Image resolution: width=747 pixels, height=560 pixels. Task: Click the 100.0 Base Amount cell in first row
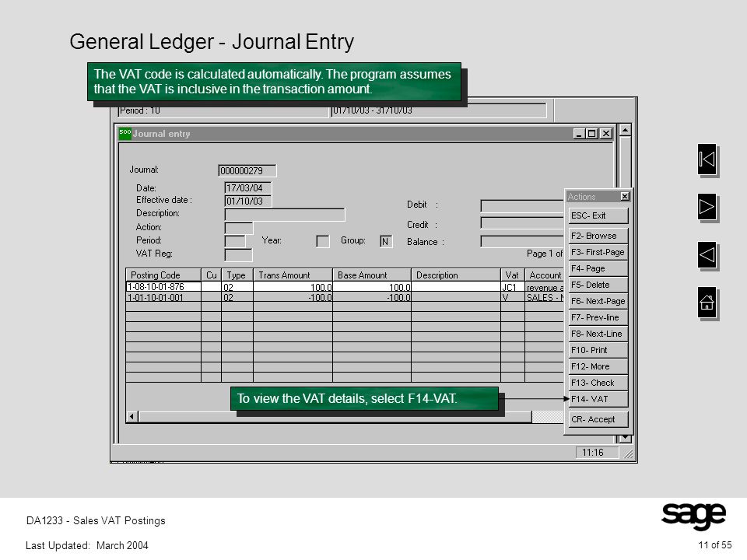[x=372, y=287]
